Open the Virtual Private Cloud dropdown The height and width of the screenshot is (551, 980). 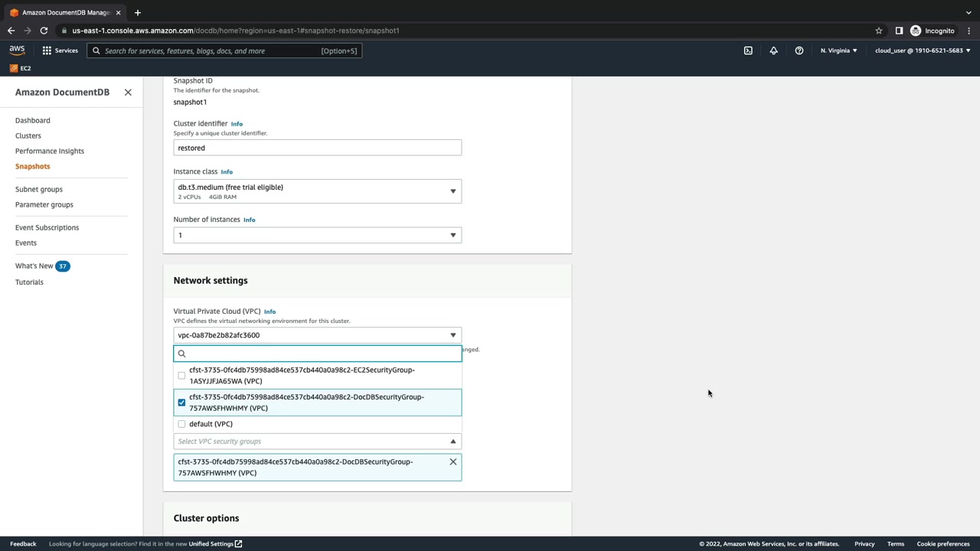point(317,335)
